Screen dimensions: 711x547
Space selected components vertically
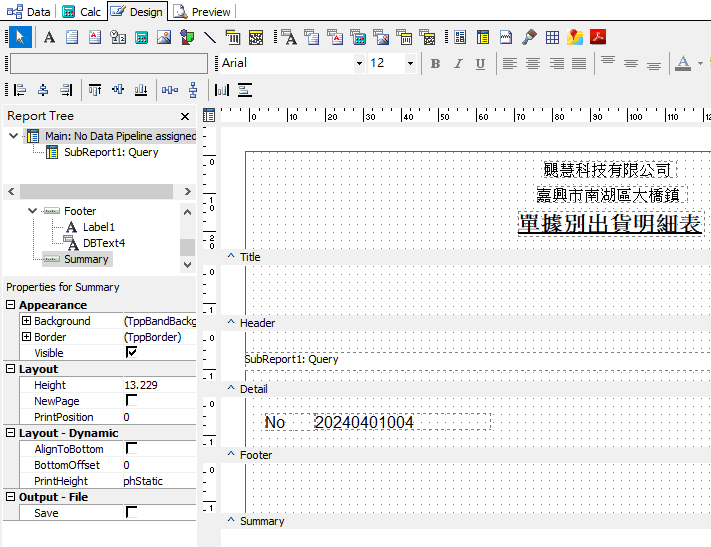193,90
